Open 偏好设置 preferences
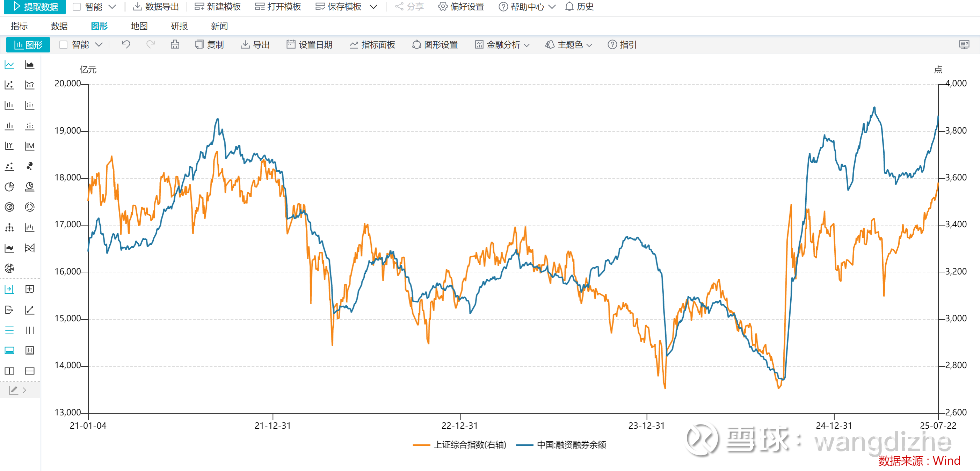This screenshot has width=980, height=471. 461,7
